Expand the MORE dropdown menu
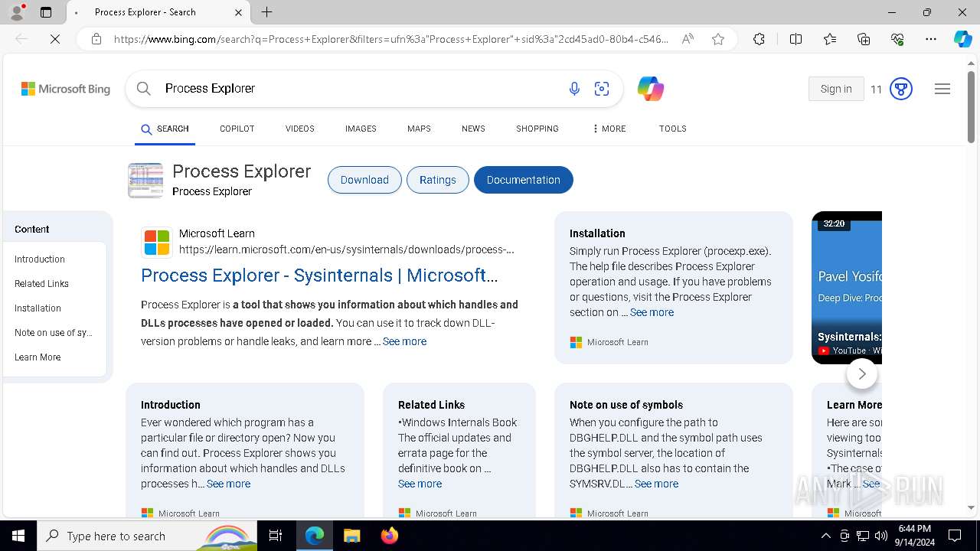The width and height of the screenshot is (980, 551). [609, 129]
